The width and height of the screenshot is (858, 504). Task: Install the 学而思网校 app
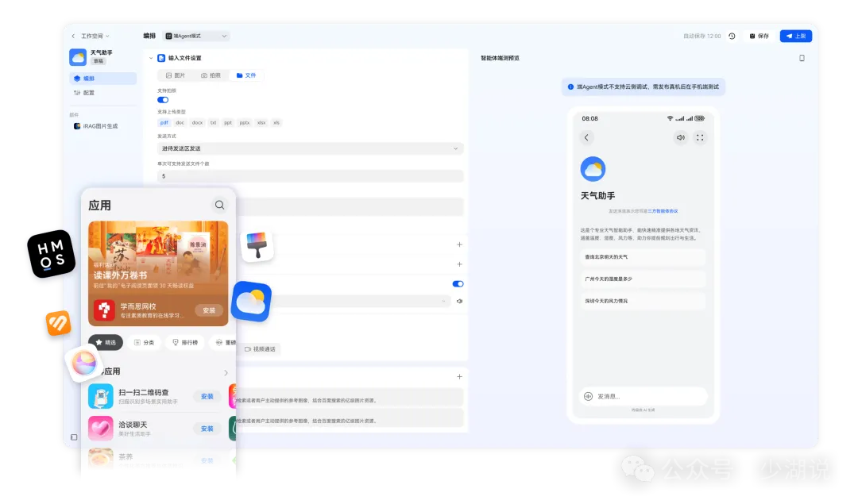point(209,310)
